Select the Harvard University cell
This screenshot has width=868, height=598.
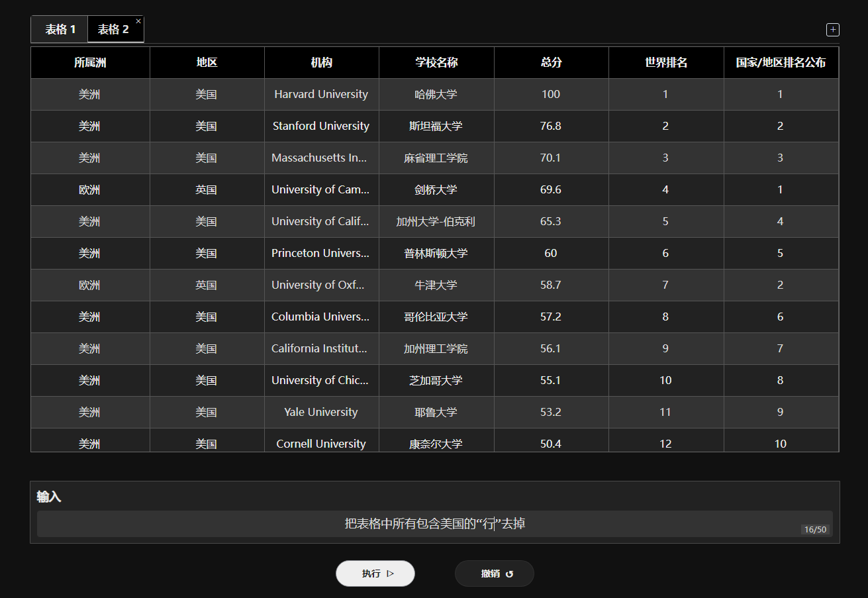pos(322,95)
